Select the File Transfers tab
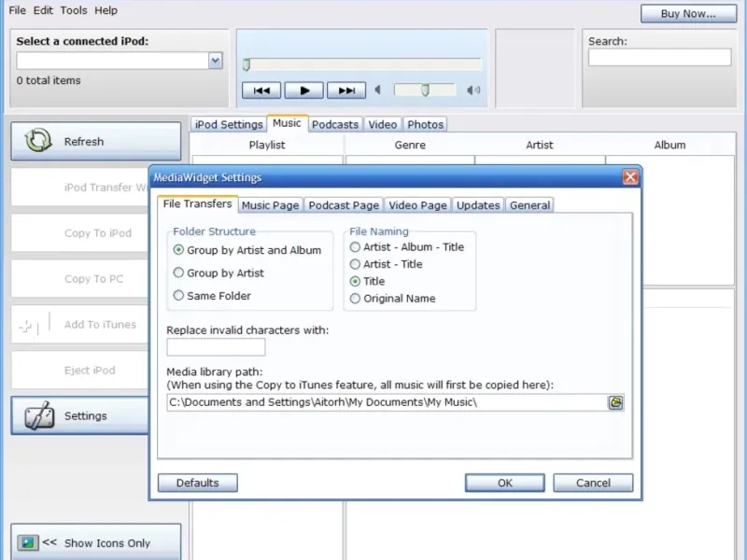 click(x=197, y=203)
